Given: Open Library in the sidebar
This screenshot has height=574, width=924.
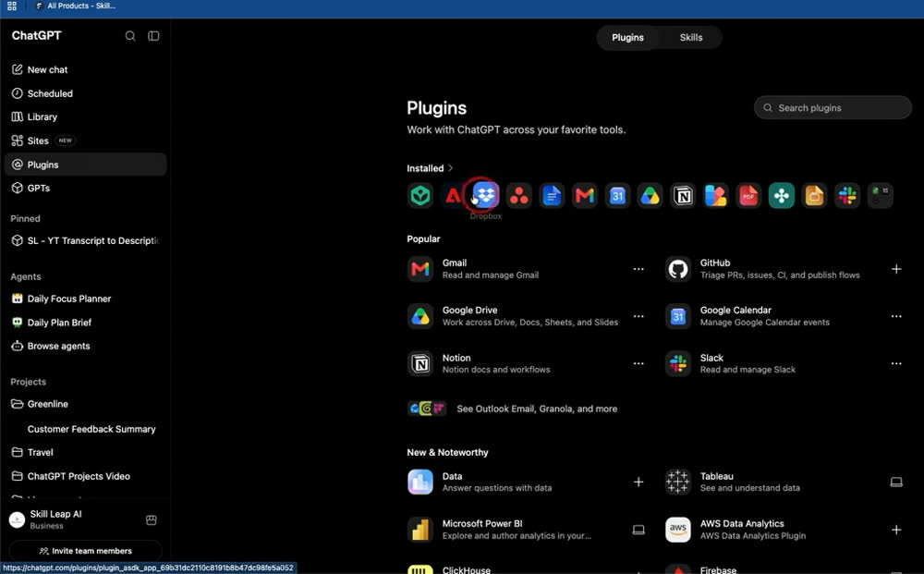Looking at the screenshot, I should (x=85, y=116).
